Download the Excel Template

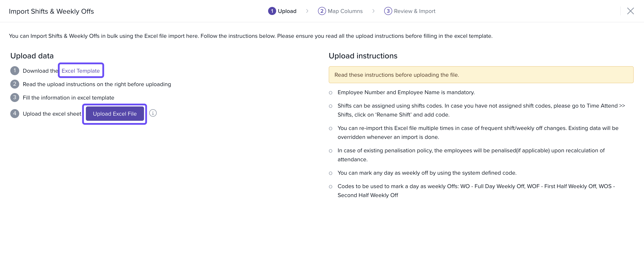80,71
